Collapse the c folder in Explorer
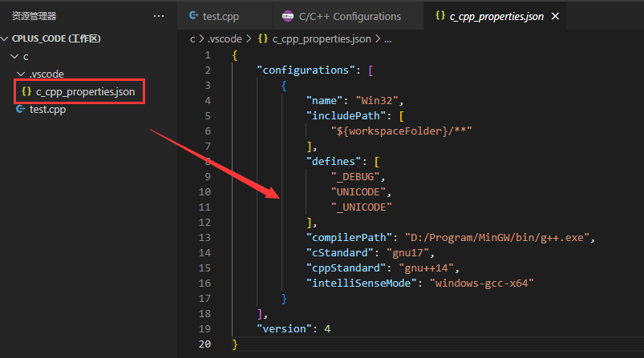 tap(14, 57)
